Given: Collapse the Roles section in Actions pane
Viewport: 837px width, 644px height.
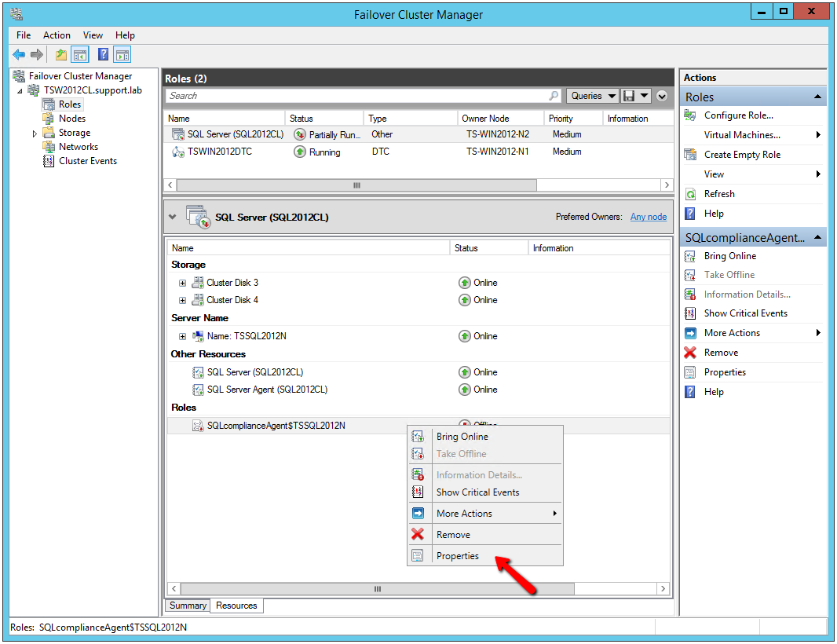Looking at the screenshot, I should click(x=817, y=97).
